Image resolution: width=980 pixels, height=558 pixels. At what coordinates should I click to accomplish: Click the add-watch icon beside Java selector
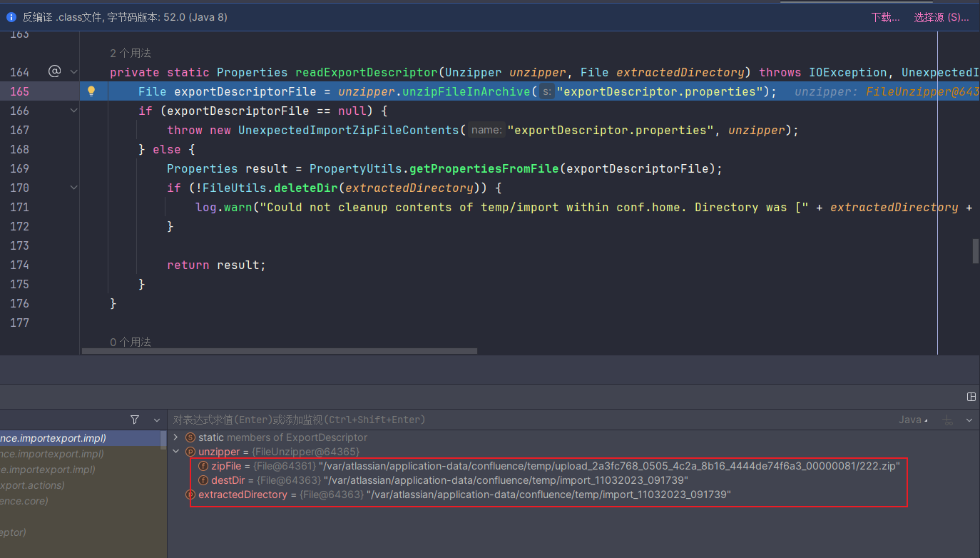pos(947,420)
